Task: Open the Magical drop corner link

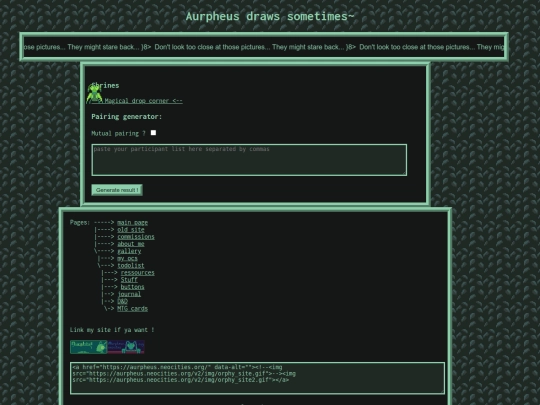Action: 137,101
